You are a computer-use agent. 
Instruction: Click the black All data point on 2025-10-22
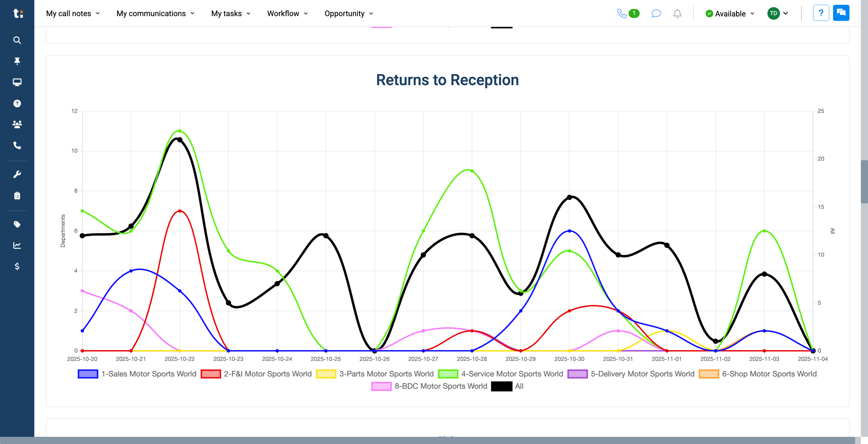tap(180, 140)
